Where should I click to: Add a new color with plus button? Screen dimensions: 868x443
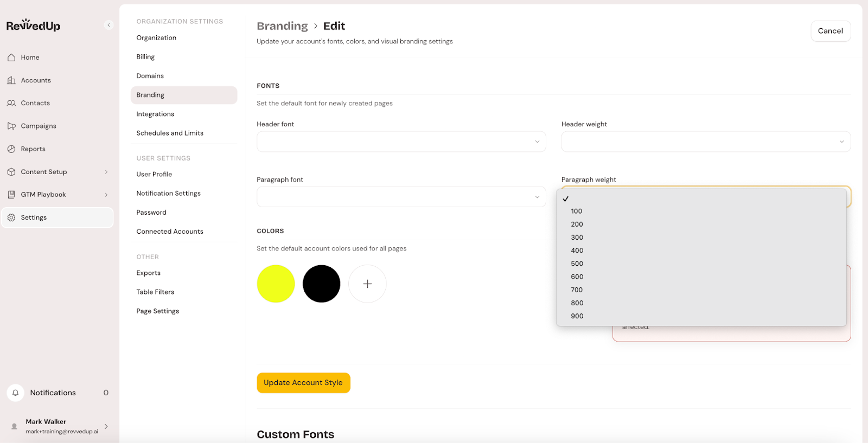click(x=367, y=284)
